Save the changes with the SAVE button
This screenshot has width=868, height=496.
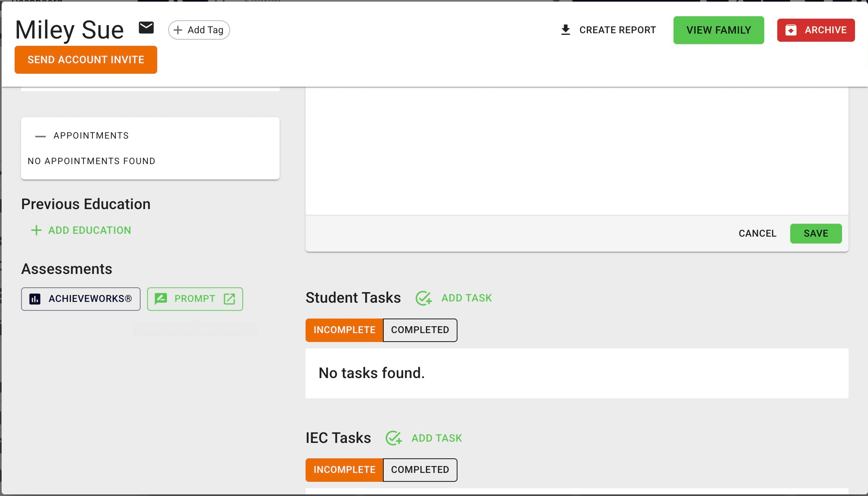(x=816, y=233)
